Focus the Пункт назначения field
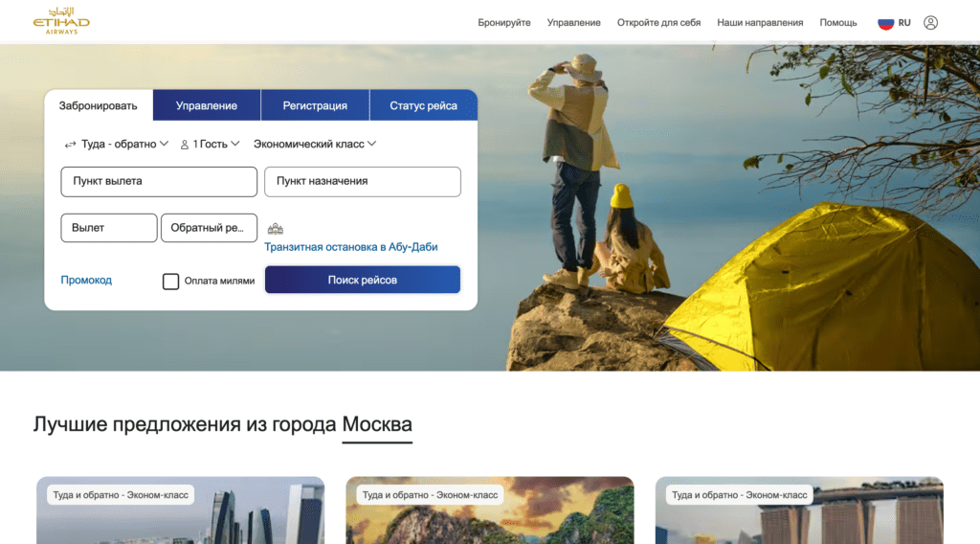The width and height of the screenshot is (980, 544). click(363, 181)
